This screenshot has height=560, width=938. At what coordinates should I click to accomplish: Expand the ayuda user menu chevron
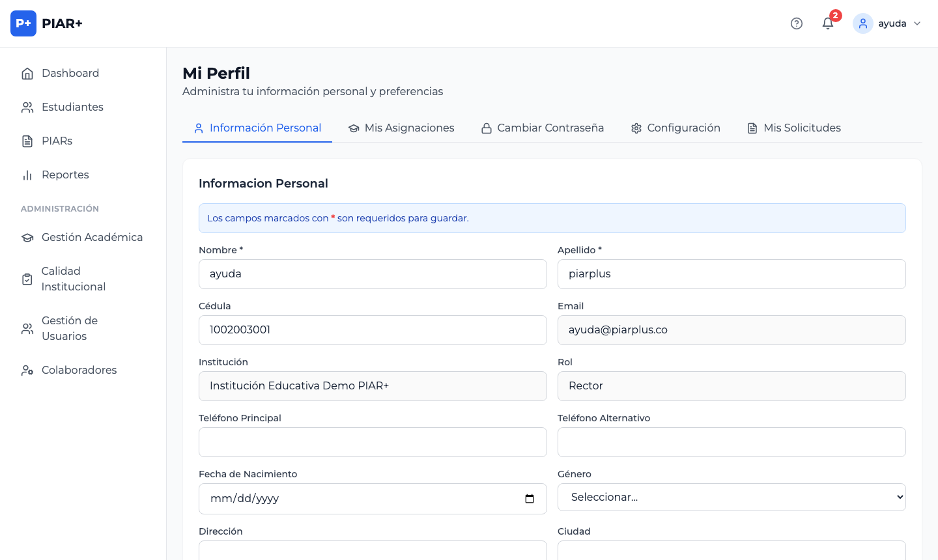pyautogui.click(x=917, y=23)
